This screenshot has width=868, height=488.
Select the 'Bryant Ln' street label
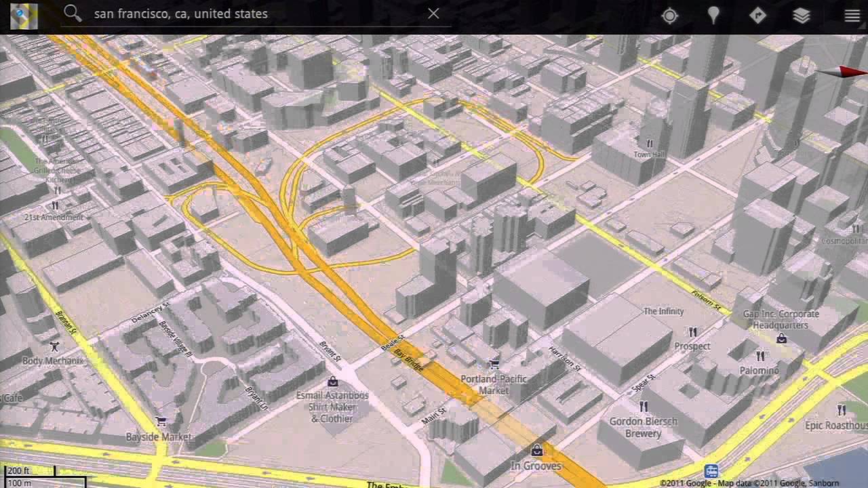tap(256, 398)
